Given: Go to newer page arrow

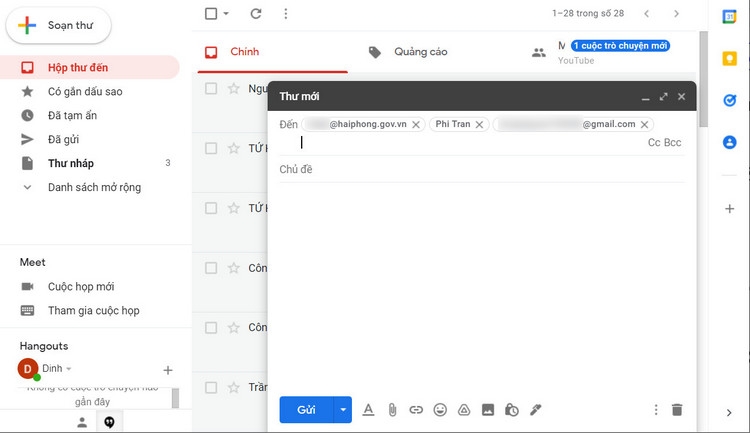Looking at the screenshot, I should coord(647,13).
